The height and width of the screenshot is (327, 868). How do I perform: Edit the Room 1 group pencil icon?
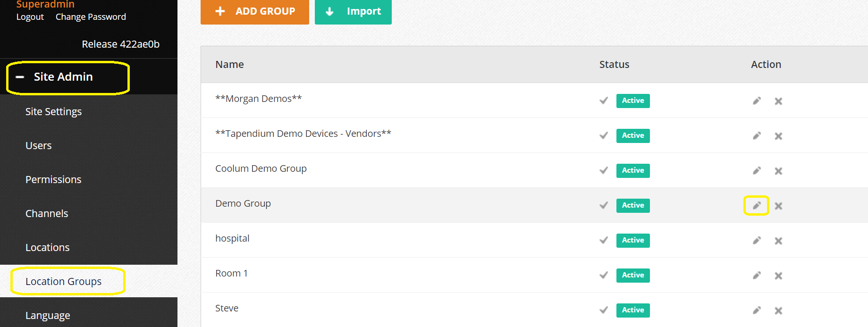tap(757, 275)
